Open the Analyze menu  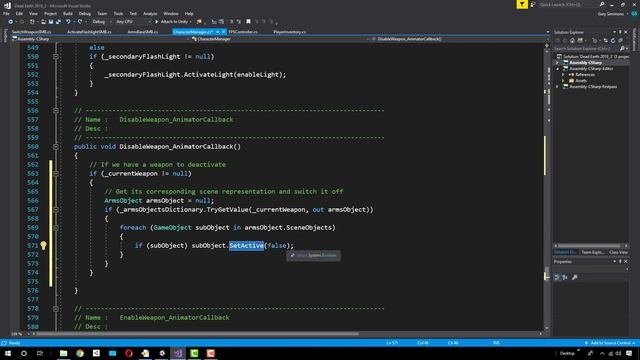point(150,13)
